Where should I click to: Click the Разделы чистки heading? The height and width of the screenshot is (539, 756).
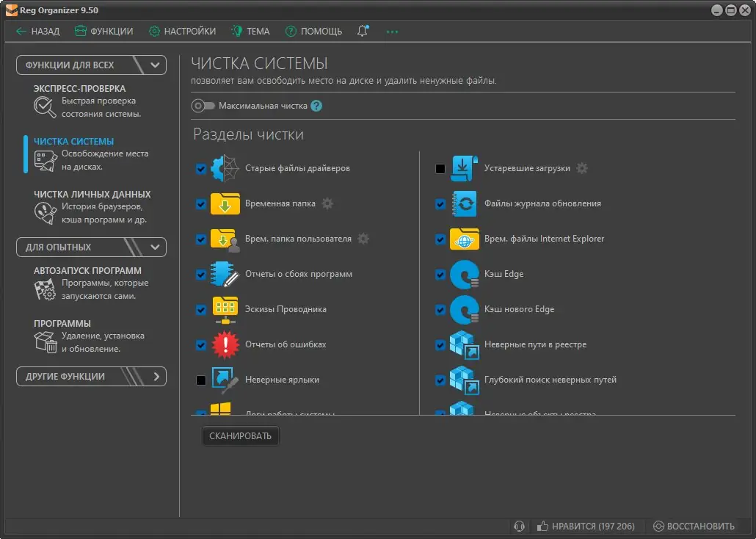pyautogui.click(x=248, y=134)
